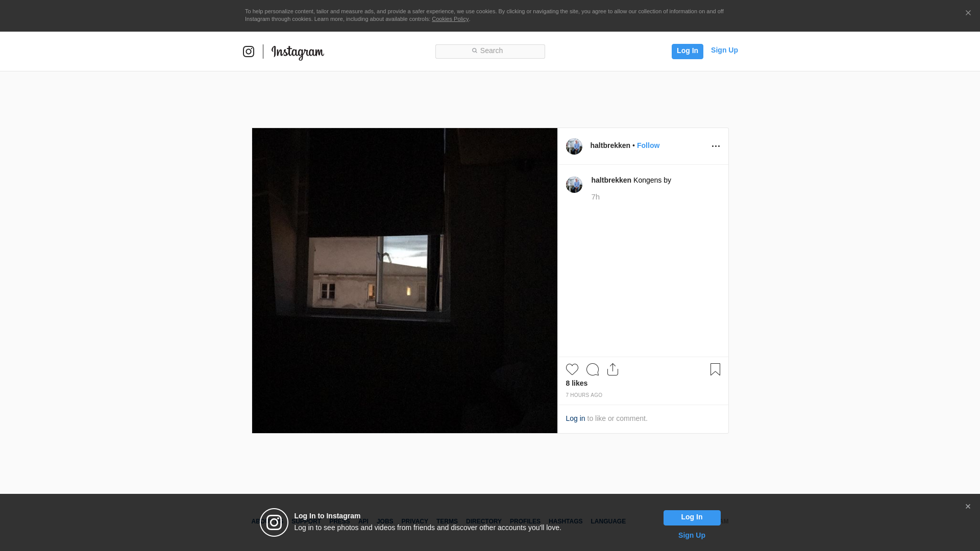Click the blue Log In header button

tap(687, 51)
